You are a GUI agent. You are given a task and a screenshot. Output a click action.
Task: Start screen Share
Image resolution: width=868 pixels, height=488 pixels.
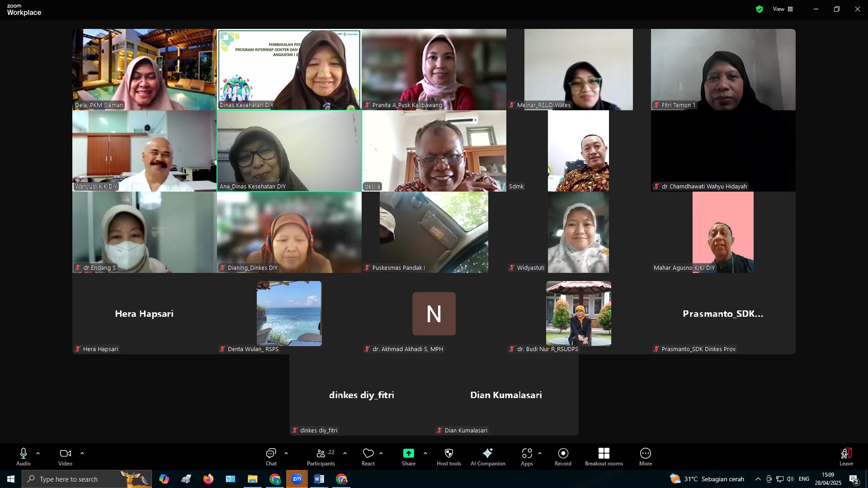pos(409,457)
